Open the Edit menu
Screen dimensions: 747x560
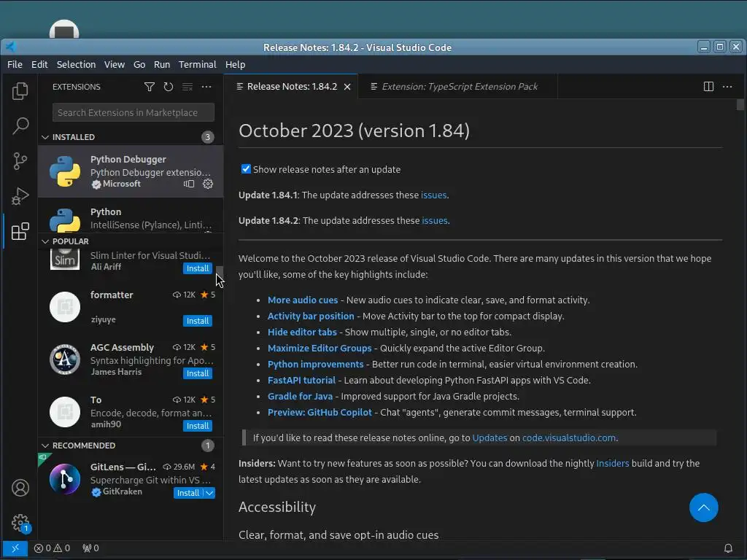click(x=39, y=64)
